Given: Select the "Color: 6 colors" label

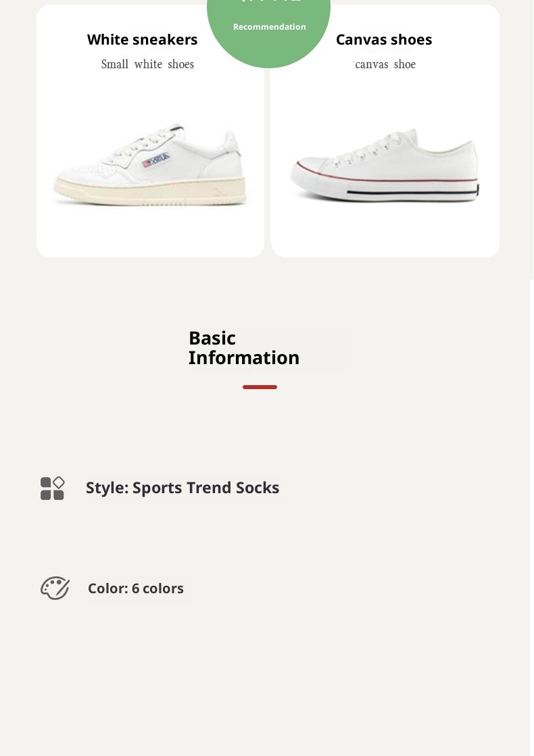Looking at the screenshot, I should (136, 588).
